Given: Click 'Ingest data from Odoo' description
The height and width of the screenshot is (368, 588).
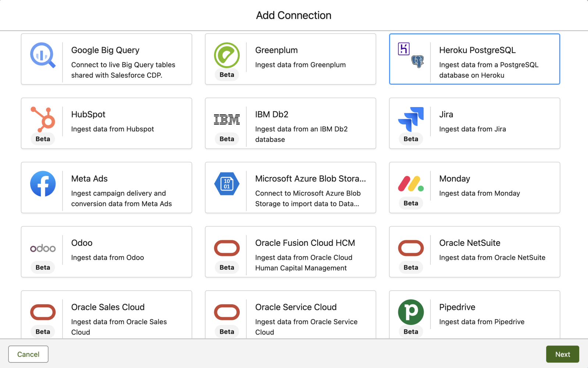Looking at the screenshot, I should (x=107, y=258).
